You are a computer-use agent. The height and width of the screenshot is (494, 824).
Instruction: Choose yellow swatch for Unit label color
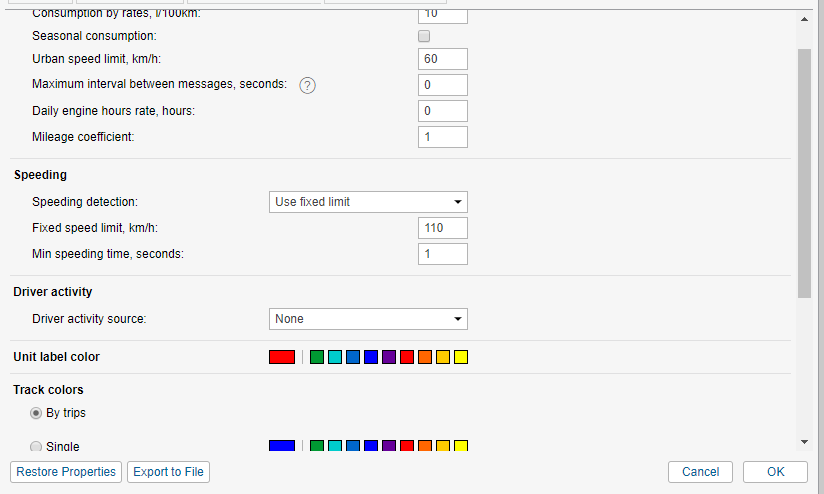(461, 357)
